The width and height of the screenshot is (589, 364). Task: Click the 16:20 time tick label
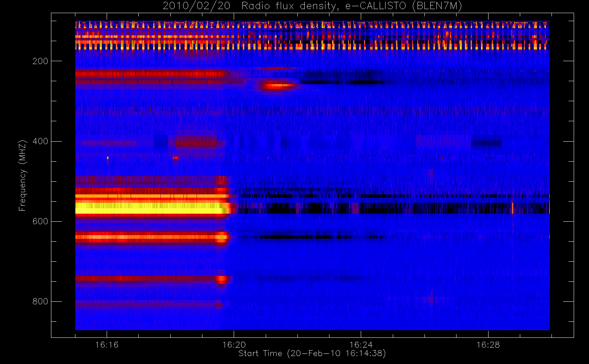point(234,345)
